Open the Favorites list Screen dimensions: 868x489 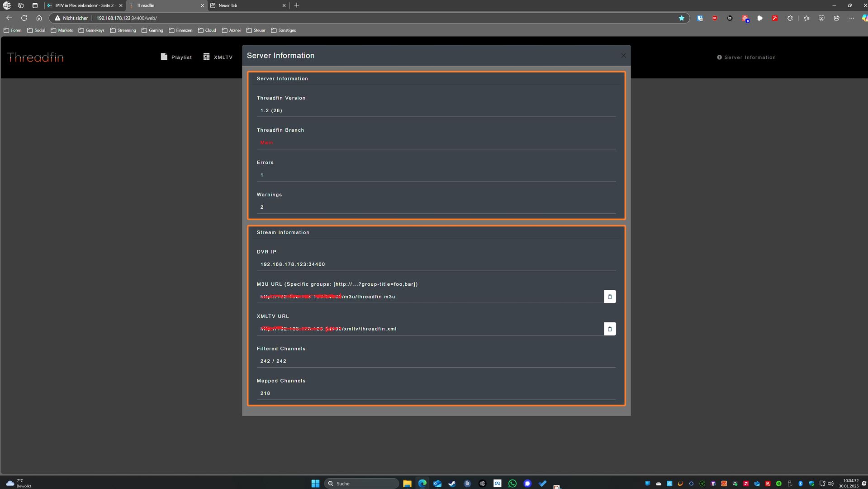click(x=806, y=18)
